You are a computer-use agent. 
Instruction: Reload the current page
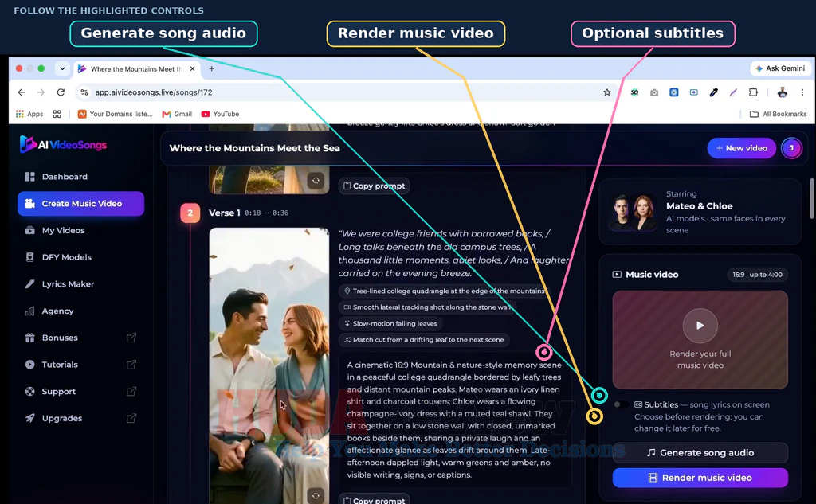tap(61, 92)
